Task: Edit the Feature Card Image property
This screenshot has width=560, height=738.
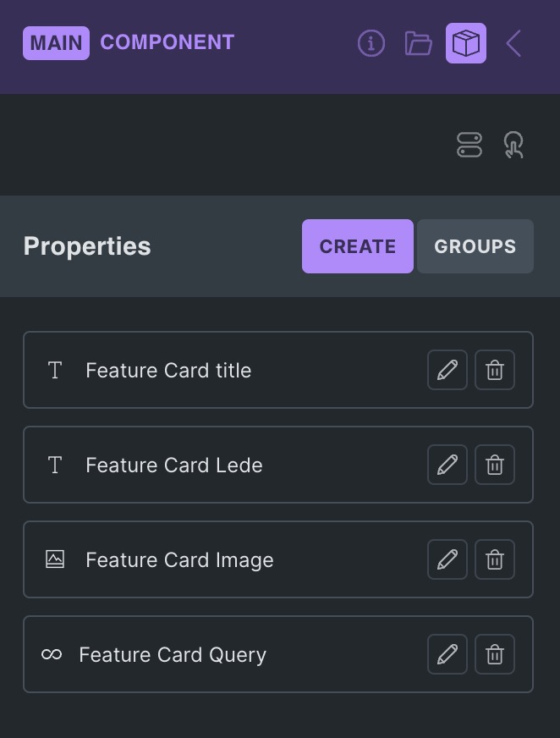Action: (x=447, y=559)
